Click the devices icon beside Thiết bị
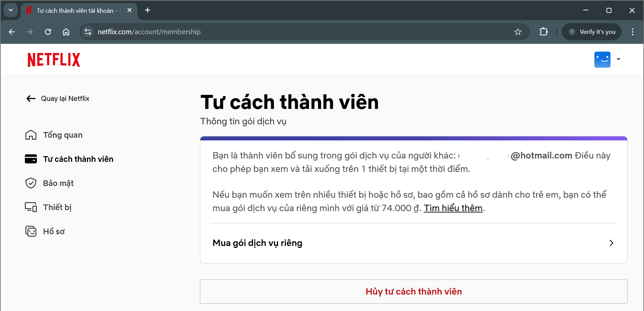 pos(31,207)
